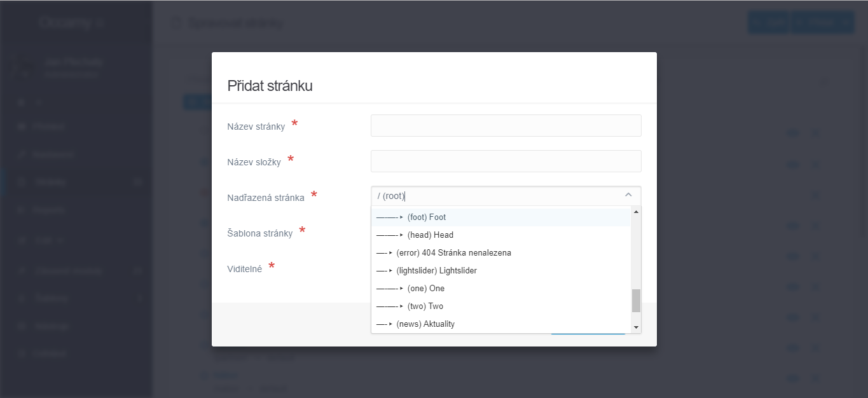Viewport: 868px width, 398px height.
Task: Click the dropdown list scrollbar up arrow
Action: click(636, 212)
